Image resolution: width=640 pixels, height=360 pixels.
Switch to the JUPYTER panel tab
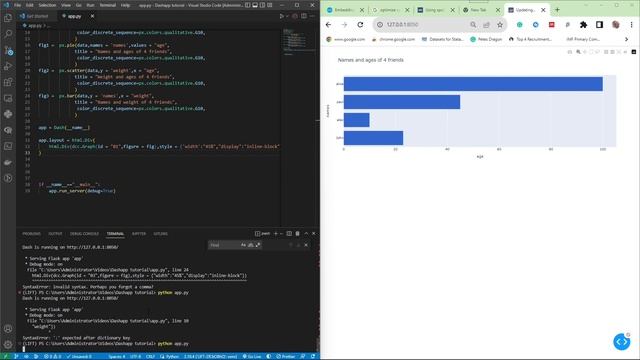(x=139, y=234)
